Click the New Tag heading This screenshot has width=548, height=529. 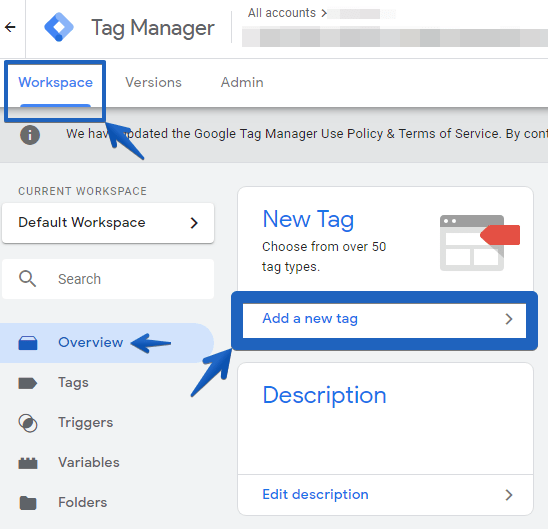click(308, 219)
